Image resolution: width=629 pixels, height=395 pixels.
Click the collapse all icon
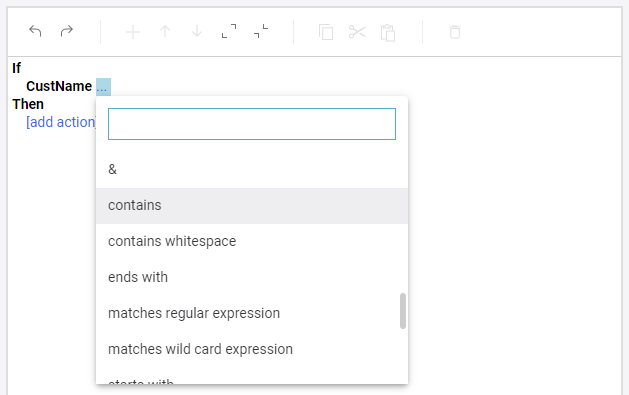click(261, 31)
